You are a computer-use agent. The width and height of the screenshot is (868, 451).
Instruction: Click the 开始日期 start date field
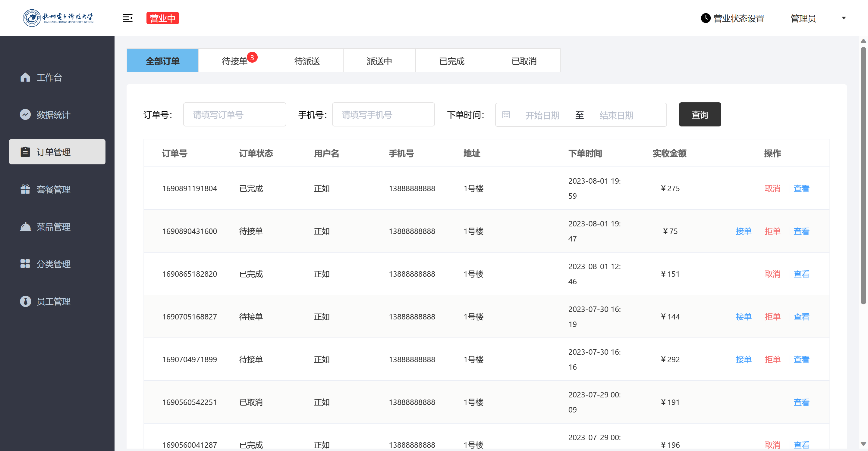pos(542,115)
